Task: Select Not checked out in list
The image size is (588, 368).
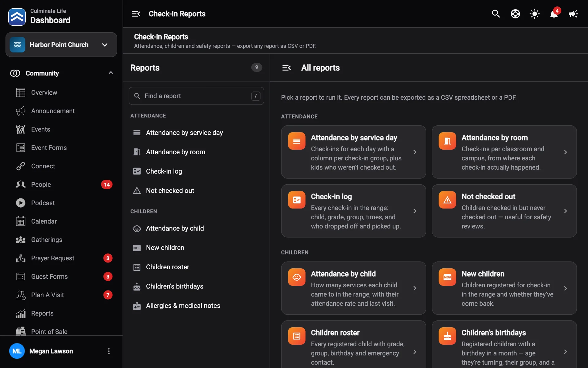Action: [196, 191]
